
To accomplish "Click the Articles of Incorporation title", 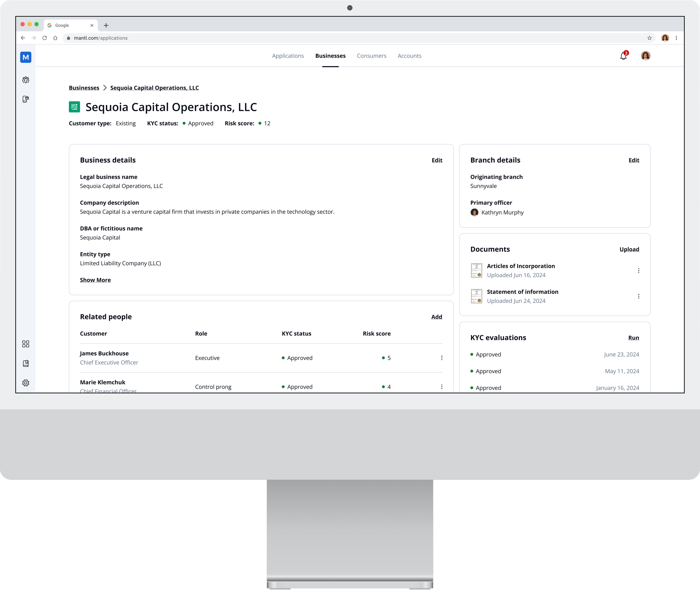I will [521, 266].
